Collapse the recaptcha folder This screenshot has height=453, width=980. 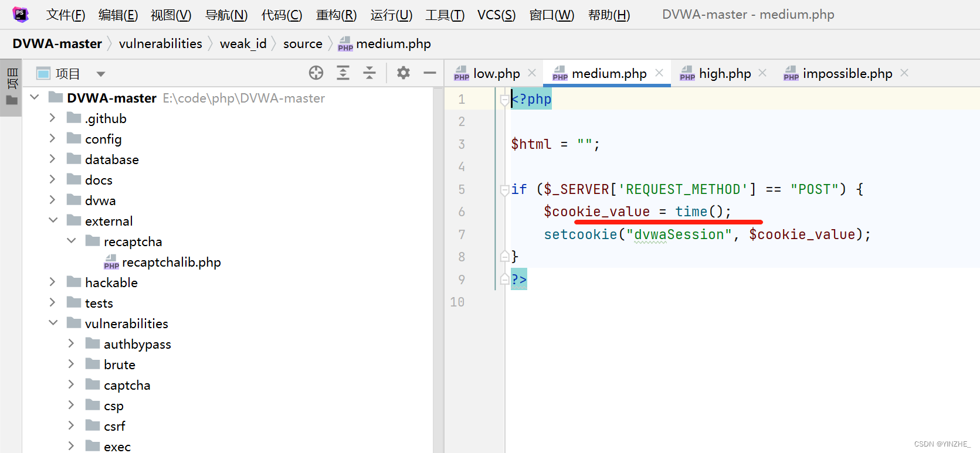[72, 241]
